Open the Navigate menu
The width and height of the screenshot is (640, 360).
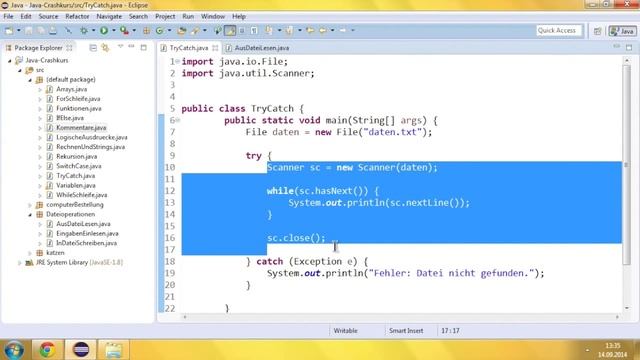[109, 16]
